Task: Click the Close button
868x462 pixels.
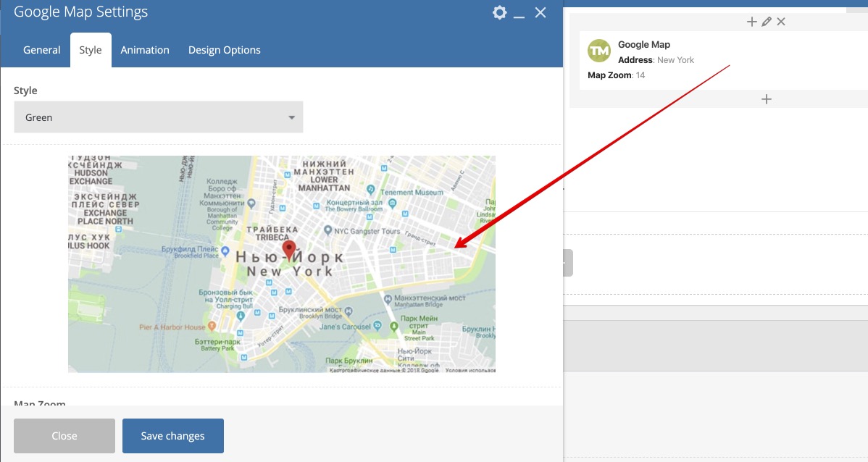Action: pyautogui.click(x=64, y=436)
